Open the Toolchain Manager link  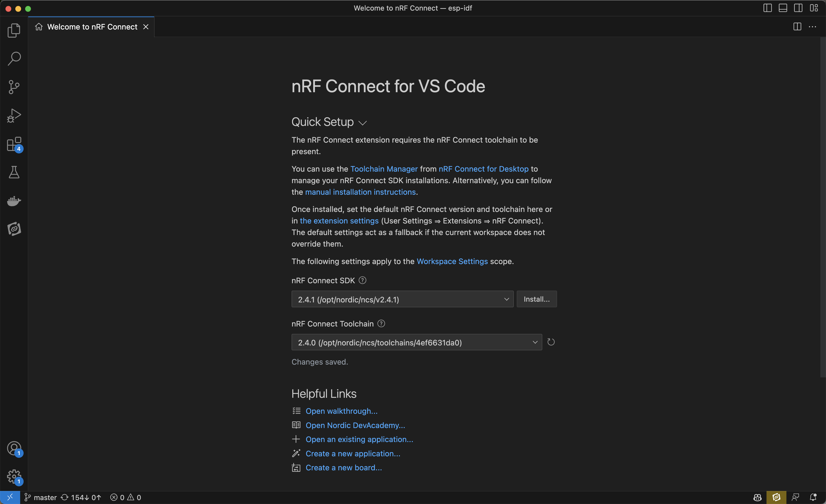click(384, 169)
